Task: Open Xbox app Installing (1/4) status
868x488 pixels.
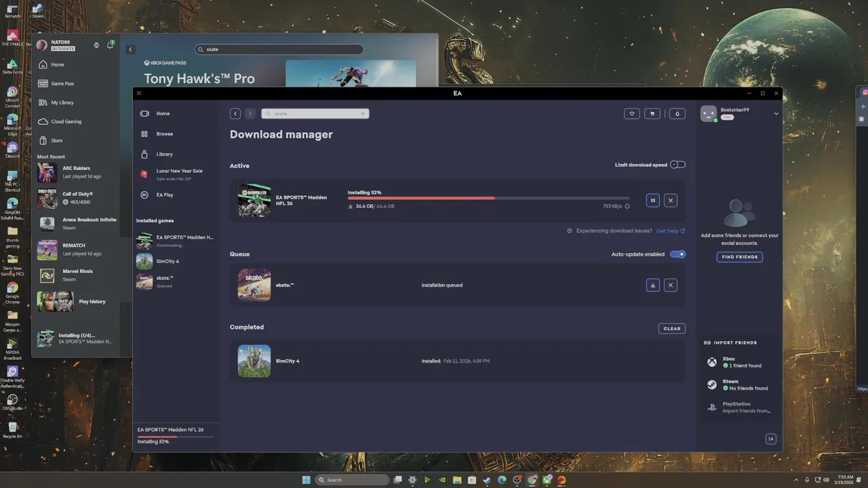Action: 76,338
